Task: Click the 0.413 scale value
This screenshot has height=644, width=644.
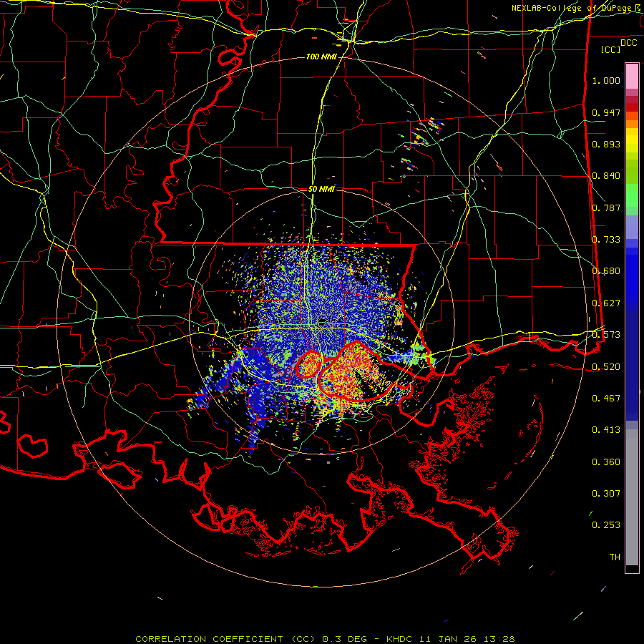Action: pyautogui.click(x=606, y=430)
